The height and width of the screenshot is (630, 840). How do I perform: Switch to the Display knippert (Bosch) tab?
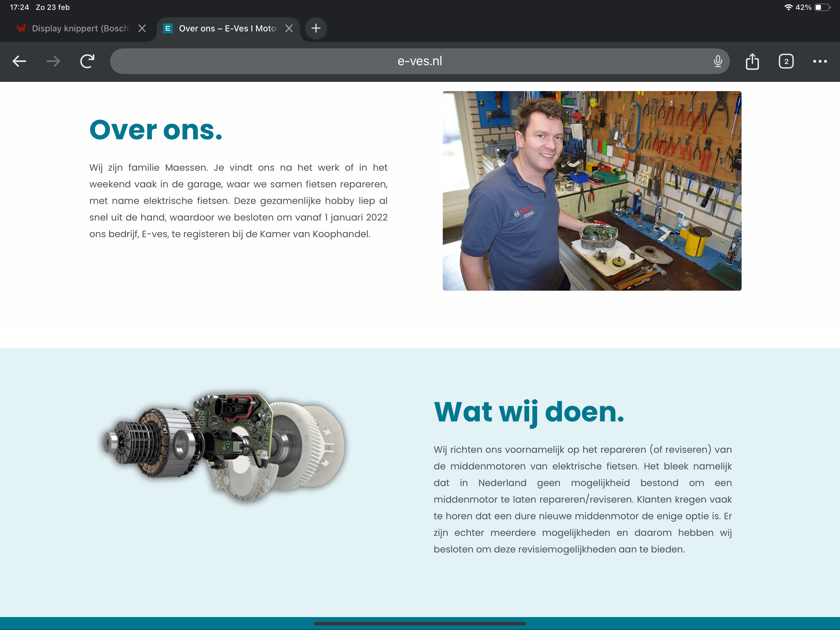pyautogui.click(x=80, y=29)
